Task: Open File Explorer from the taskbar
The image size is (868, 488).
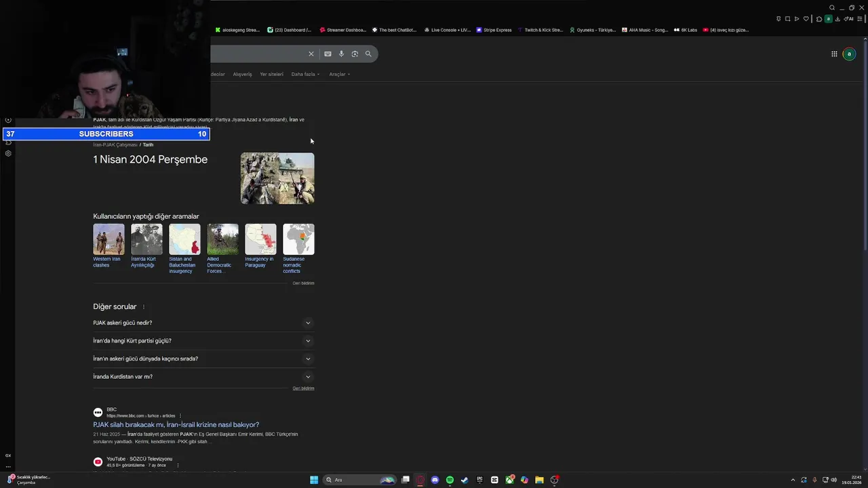Action: pyautogui.click(x=539, y=480)
